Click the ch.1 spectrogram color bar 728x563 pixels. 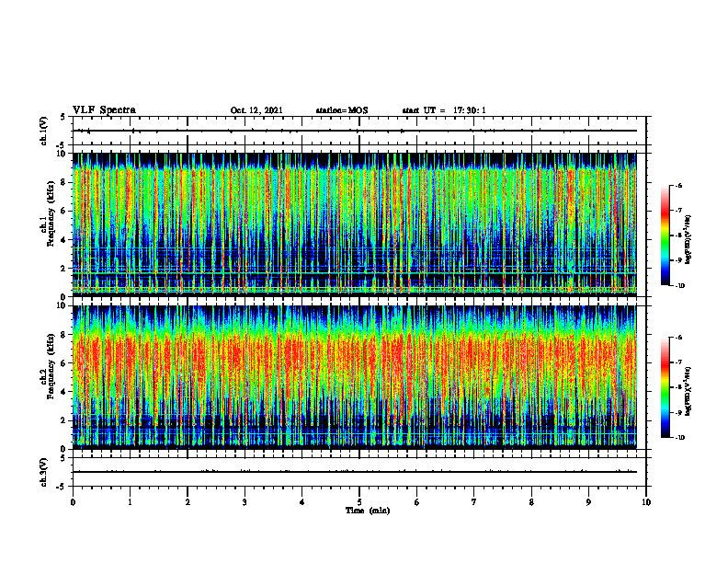coord(666,236)
